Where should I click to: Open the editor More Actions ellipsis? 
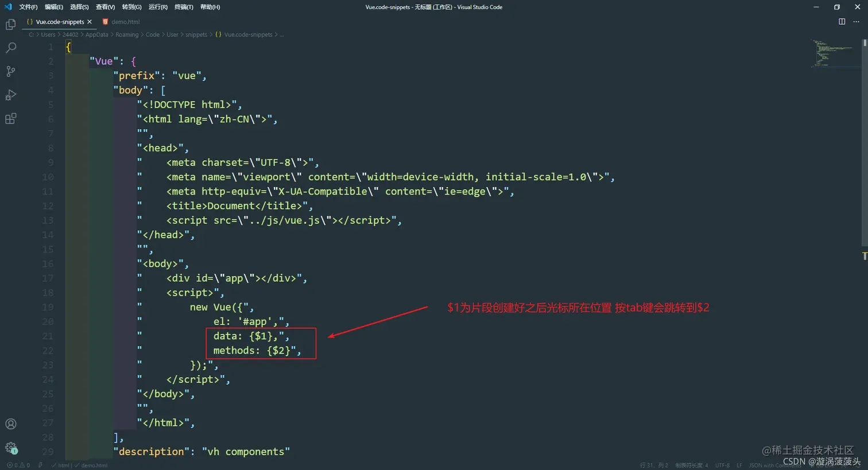pos(856,22)
